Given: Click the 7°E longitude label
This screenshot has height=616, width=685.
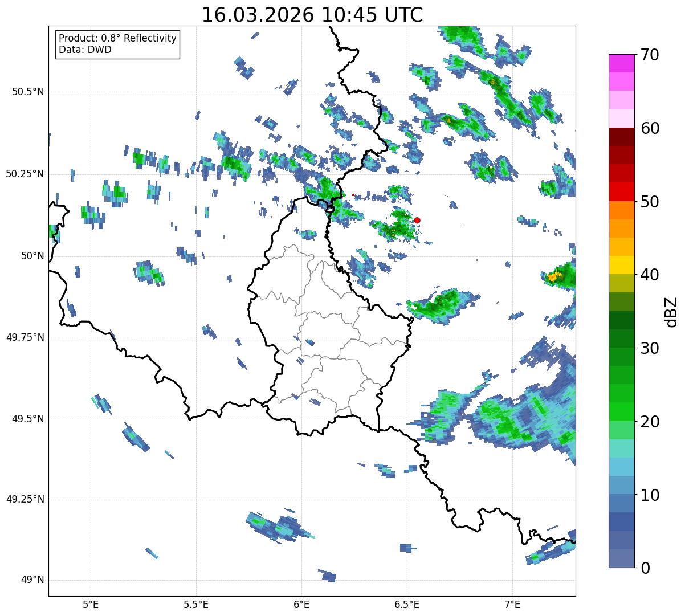Looking at the screenshot, I should (512, 605).
